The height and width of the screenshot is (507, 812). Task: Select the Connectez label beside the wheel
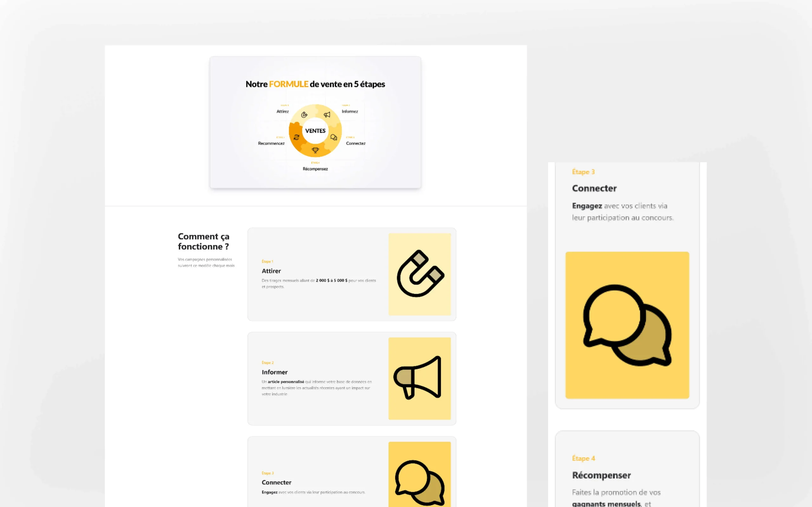tap(356, 143)
